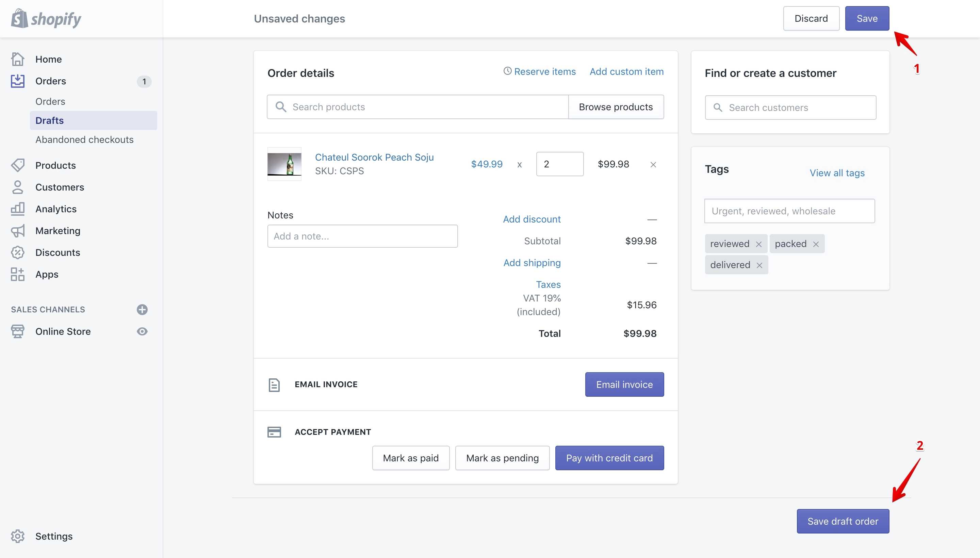
Task: Open the Home menu item
Action: pos(48,59)
